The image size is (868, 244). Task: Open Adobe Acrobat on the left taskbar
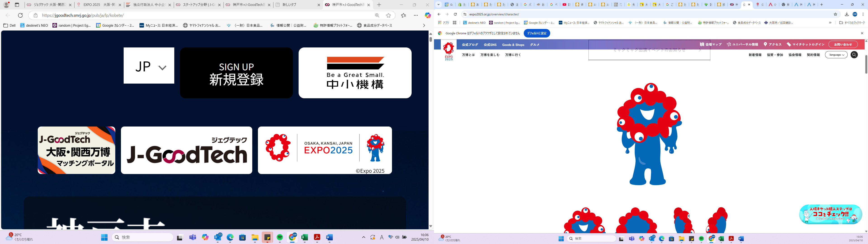pyautogui.click(x=317, y=238)
